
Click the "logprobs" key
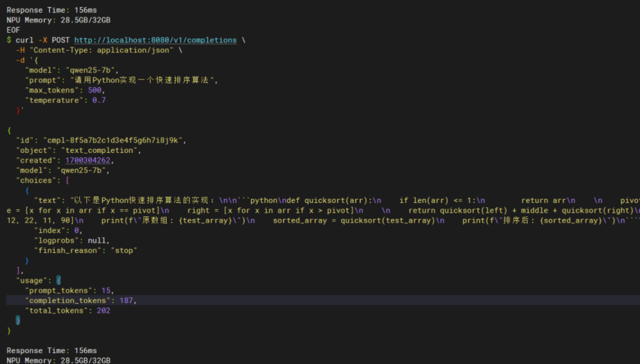pos(56,241)
